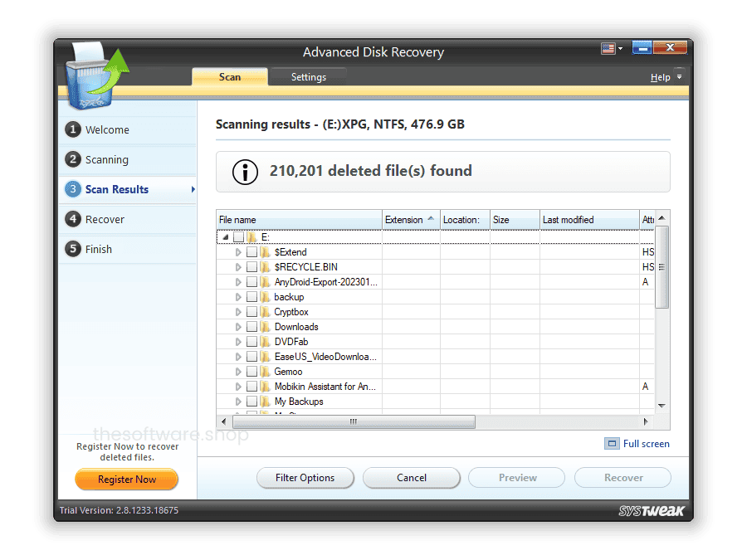Click the DVDFab folder icon
Image resolution: width=747 pixels, height=560 pixels.
(265, 342)
